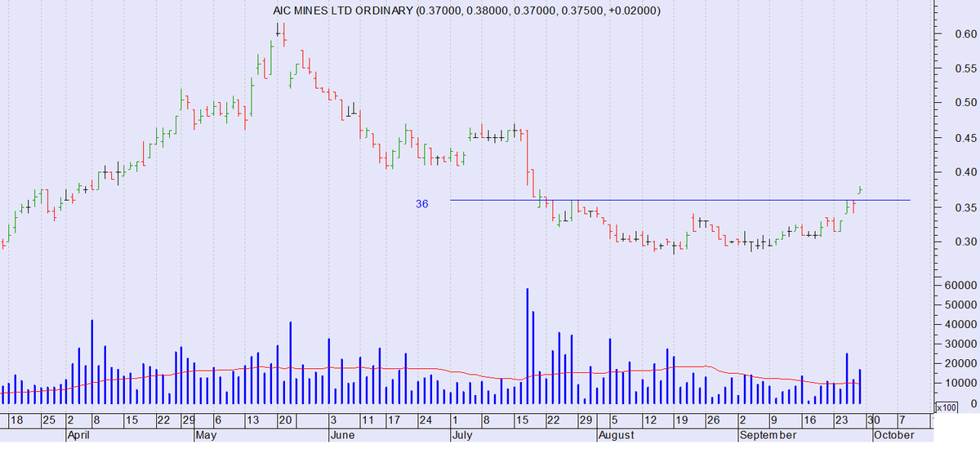Click the 7 date label in October
Viewport: 980px width, 453px height.
(902, 421)
